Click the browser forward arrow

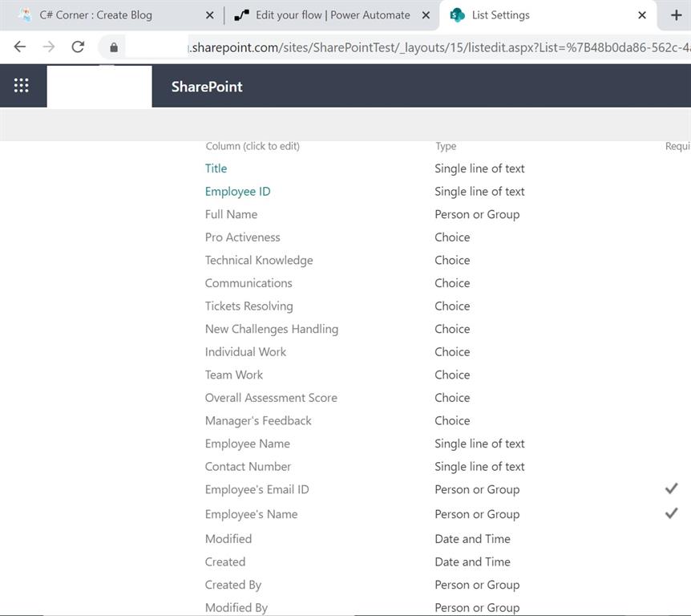(48, 47)
